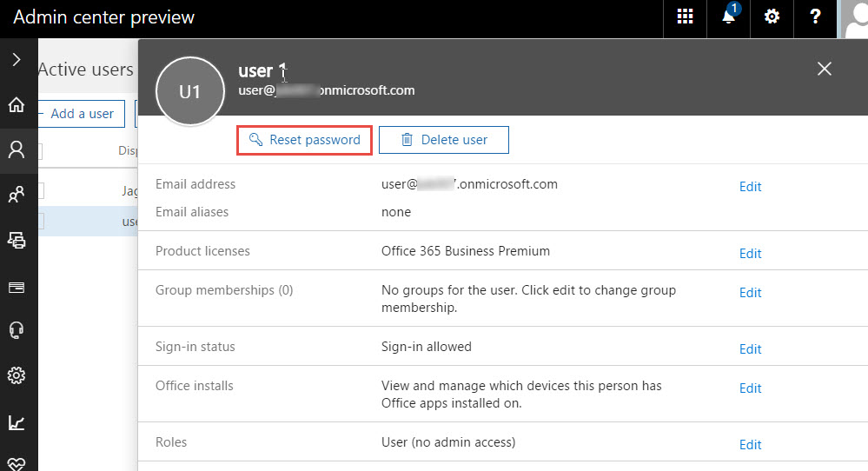
Task: Open settings gear in top bar
Action: point(772,17)
